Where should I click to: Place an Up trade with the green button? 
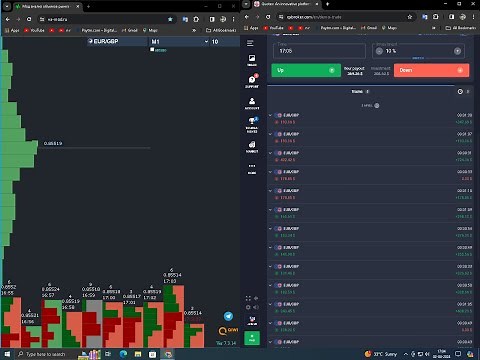tap(306, 70)
